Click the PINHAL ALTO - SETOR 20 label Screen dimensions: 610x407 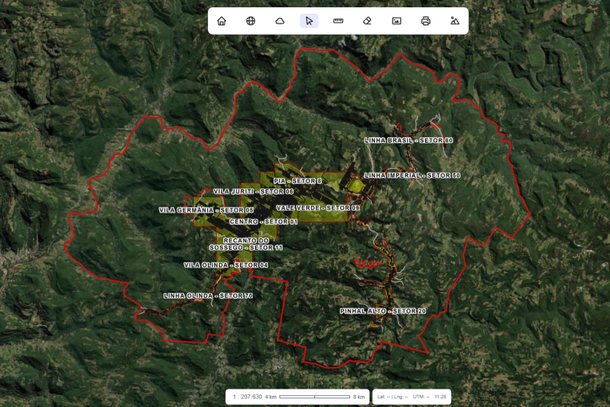pos(383,311)
